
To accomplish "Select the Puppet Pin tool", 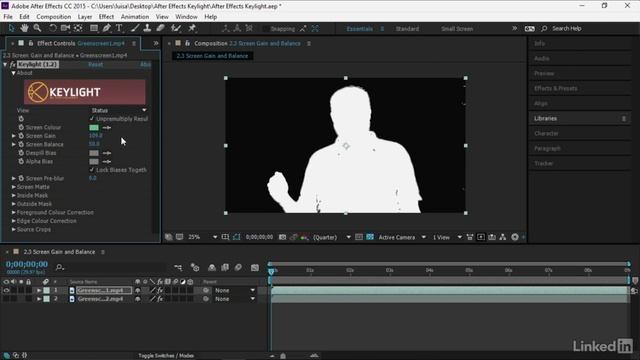I will [x=192, y=28].
